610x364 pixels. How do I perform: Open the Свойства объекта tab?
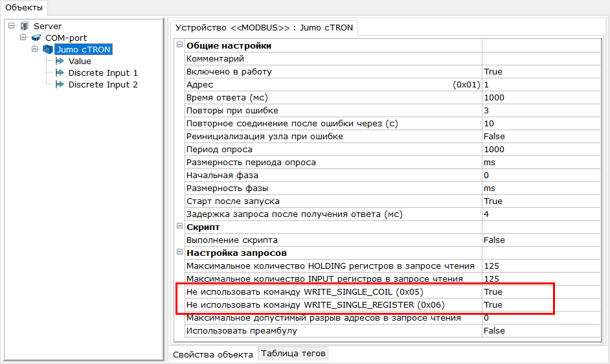point(212,354)
